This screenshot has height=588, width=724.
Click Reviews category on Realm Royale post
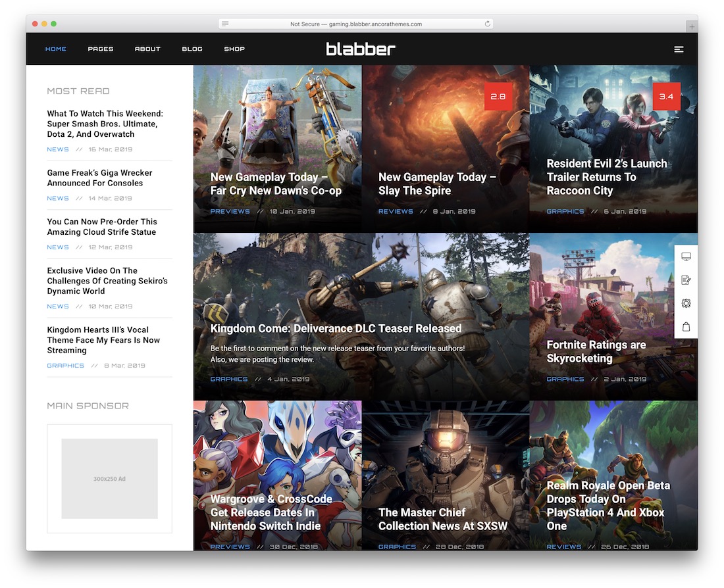pos(564,547)
